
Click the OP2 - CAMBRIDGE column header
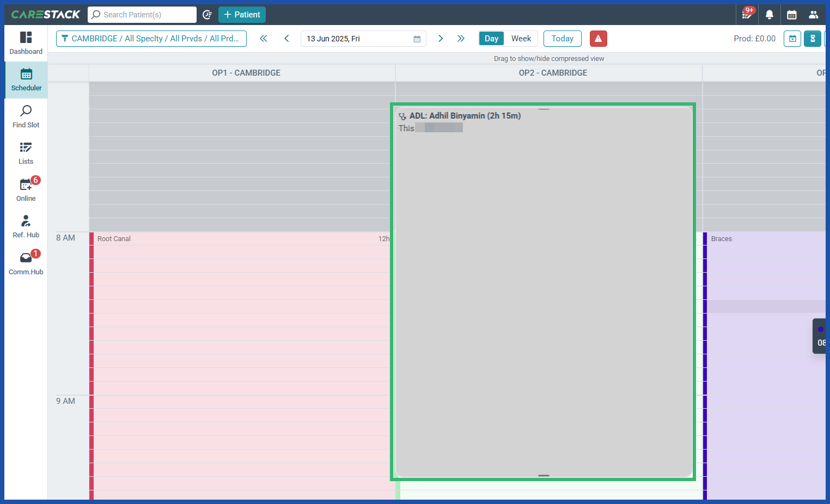pyautogui.click(x=553, y=72)
